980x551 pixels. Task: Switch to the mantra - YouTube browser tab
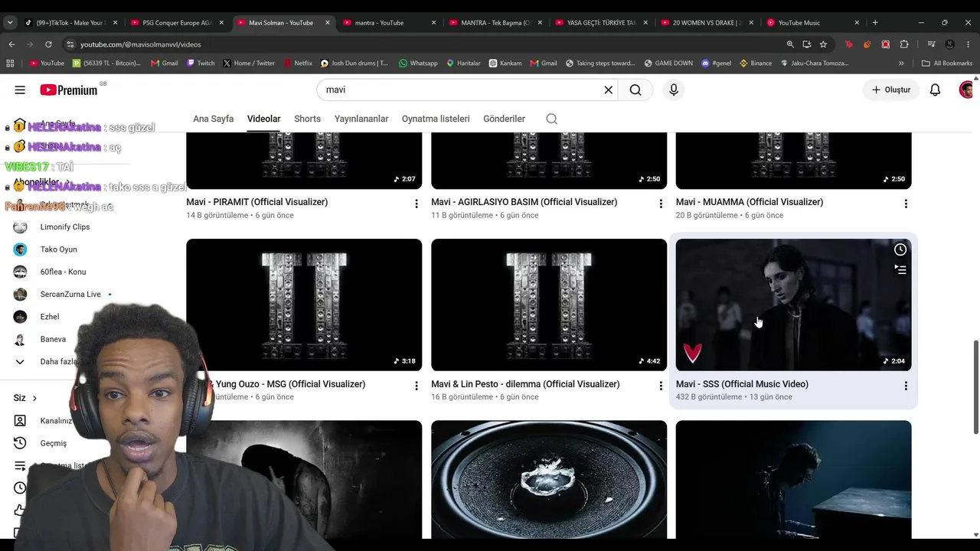pos(389,22)
